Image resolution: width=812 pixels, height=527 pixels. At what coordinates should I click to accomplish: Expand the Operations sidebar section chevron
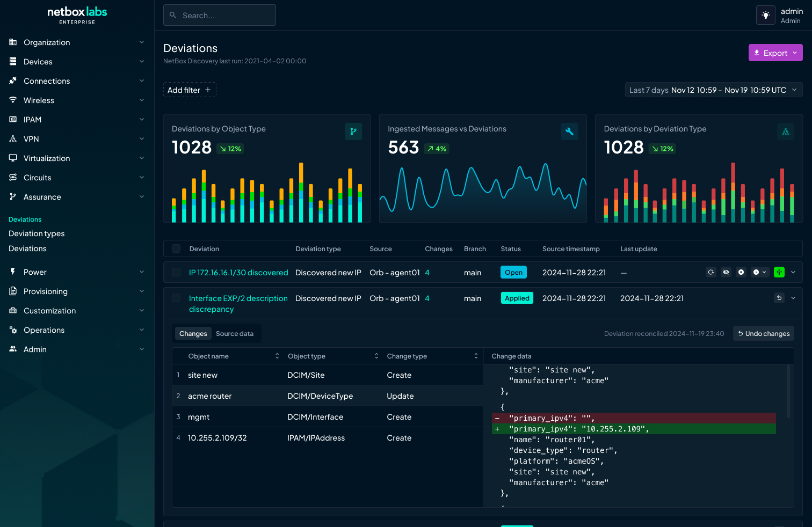[142, 330]
